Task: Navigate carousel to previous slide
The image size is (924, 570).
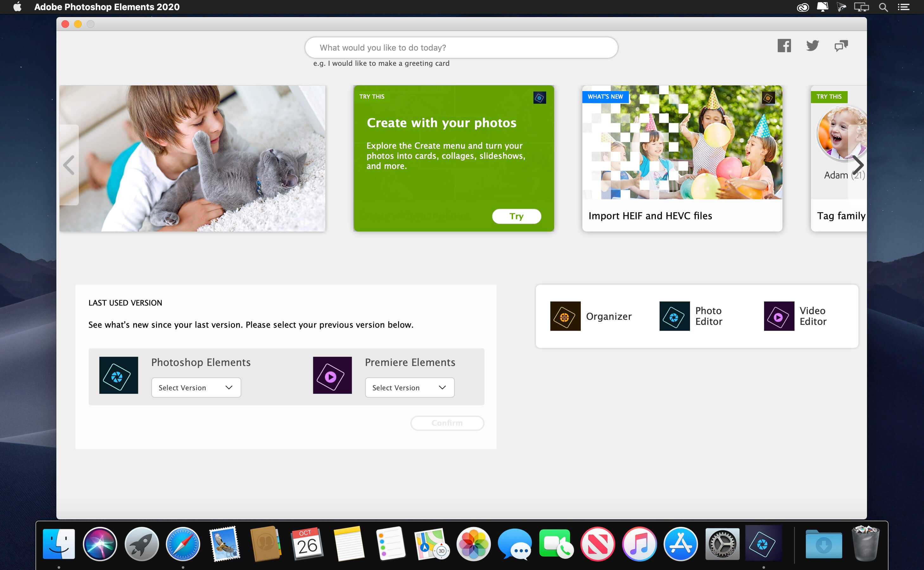Action: coord(69,165)
